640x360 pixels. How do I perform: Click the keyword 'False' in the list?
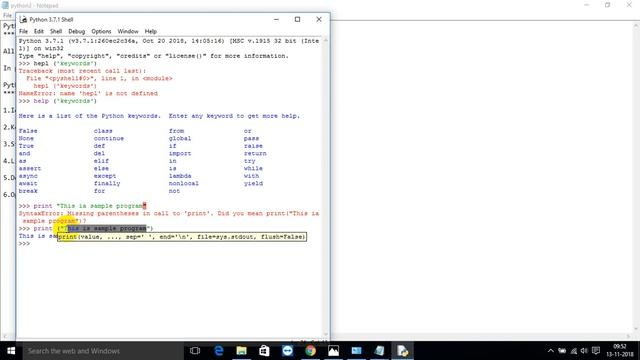(28, 131)
